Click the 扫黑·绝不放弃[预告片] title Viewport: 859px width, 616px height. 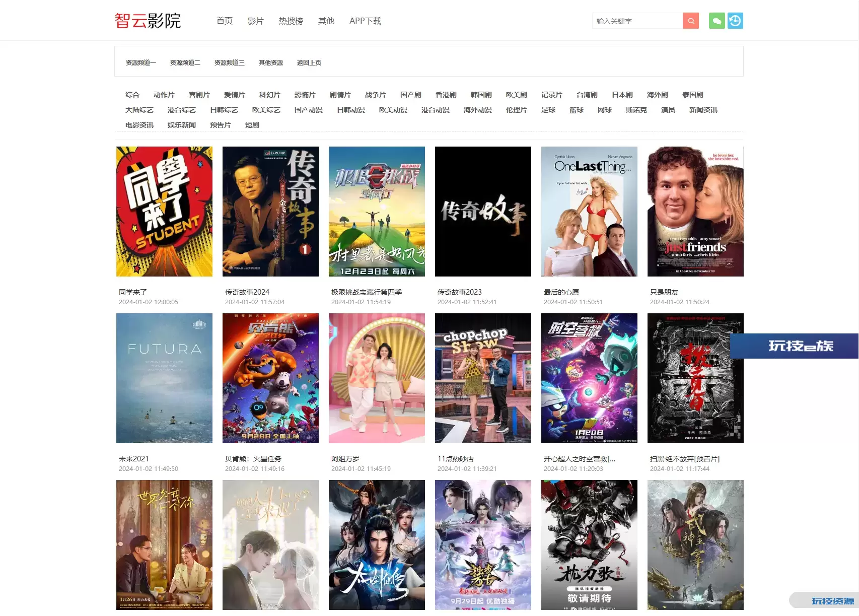[x=685, y=459]
